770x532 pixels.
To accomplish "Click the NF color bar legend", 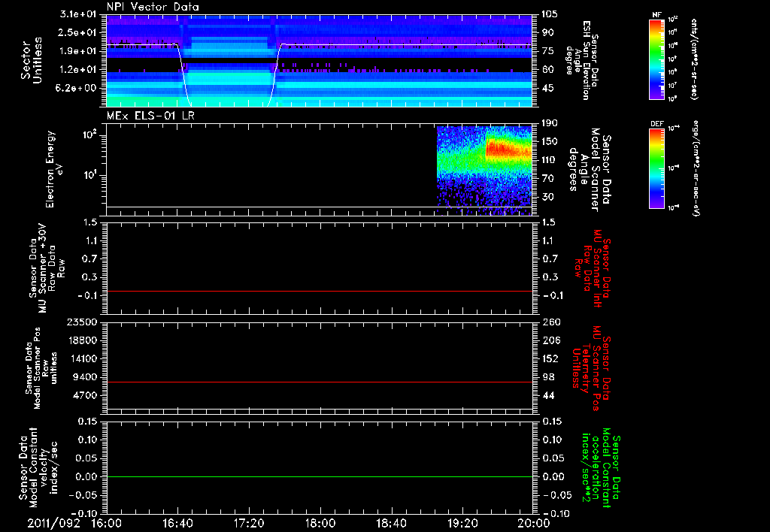I will coord(656,59).
